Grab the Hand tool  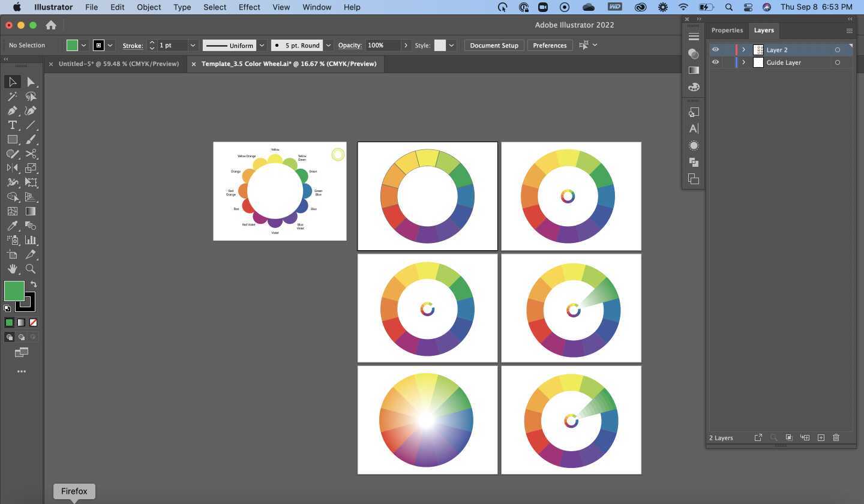click(13, 269)
